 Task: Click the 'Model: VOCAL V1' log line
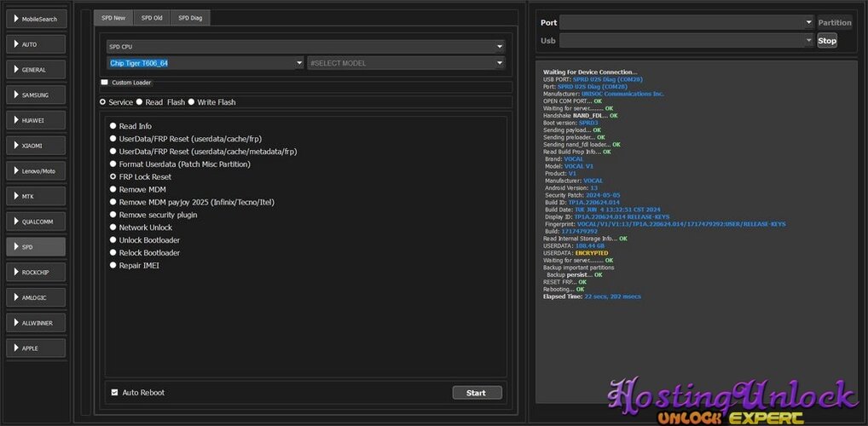569,166
